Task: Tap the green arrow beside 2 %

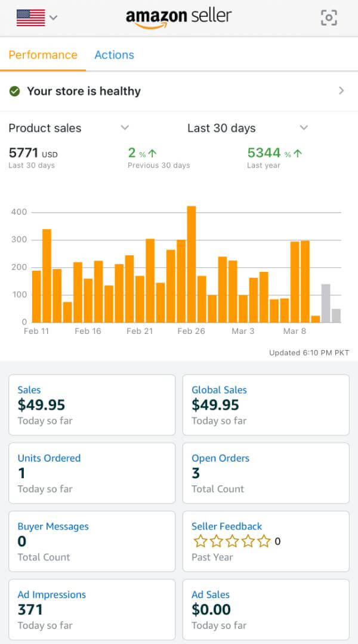Action: [x=152, y=153]
